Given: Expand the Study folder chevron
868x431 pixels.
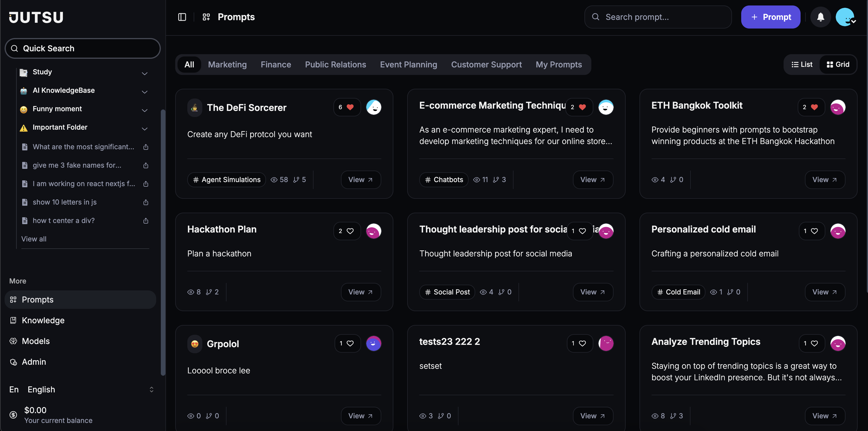Looking at the screenshot, I should tap(145, 73).
